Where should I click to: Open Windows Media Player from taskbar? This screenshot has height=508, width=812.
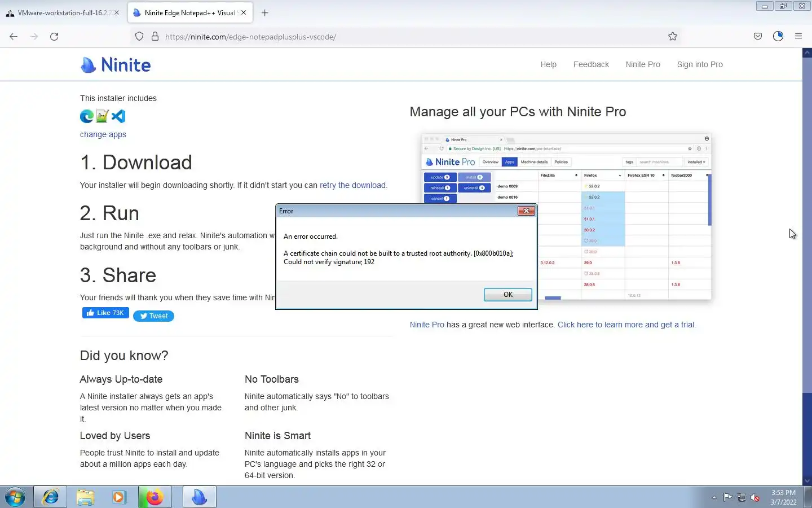click(x=118, y=497)
